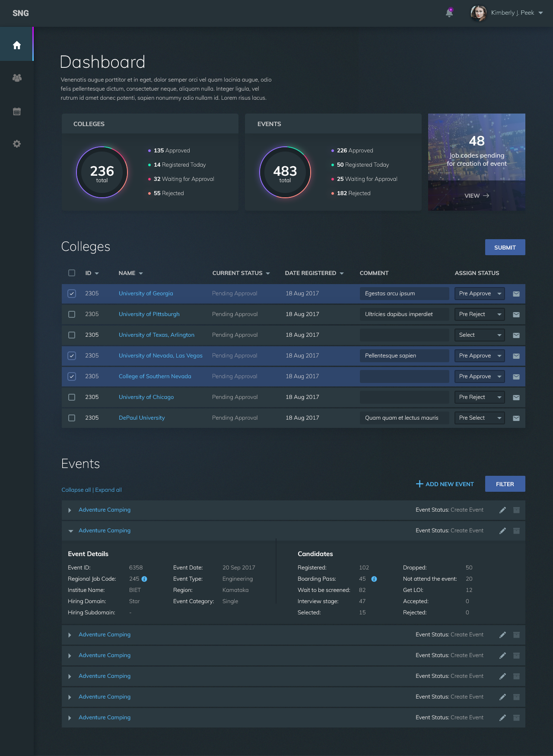
Task: Open the user account dropdown arrow
Action: pos(540,13)
